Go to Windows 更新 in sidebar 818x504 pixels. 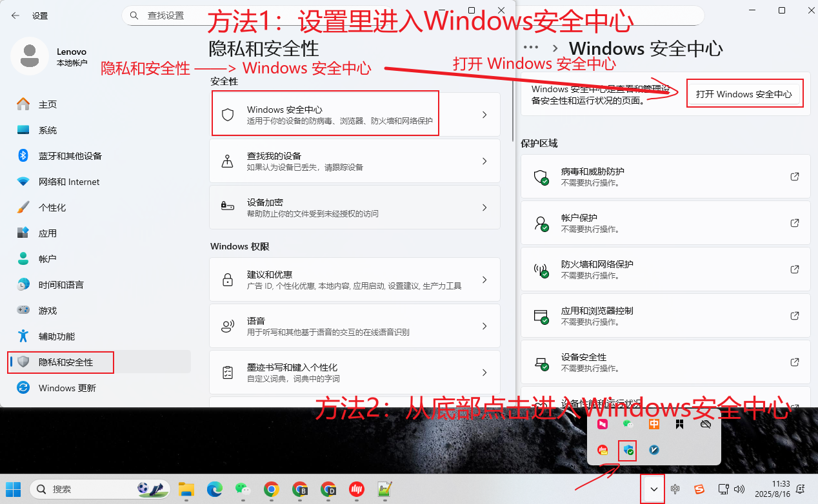67,388
